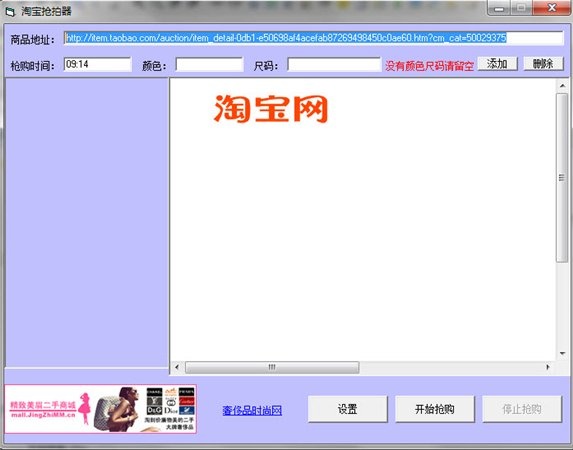The image size is (573, 450).
Task: Start purchase with 开始抢购
Action: (435, 409)
